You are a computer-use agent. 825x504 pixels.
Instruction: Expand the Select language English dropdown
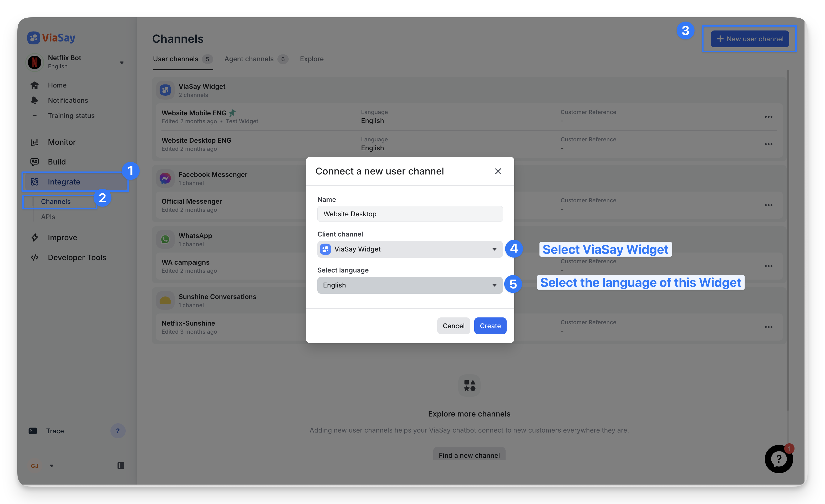click(x=410, y=285)
